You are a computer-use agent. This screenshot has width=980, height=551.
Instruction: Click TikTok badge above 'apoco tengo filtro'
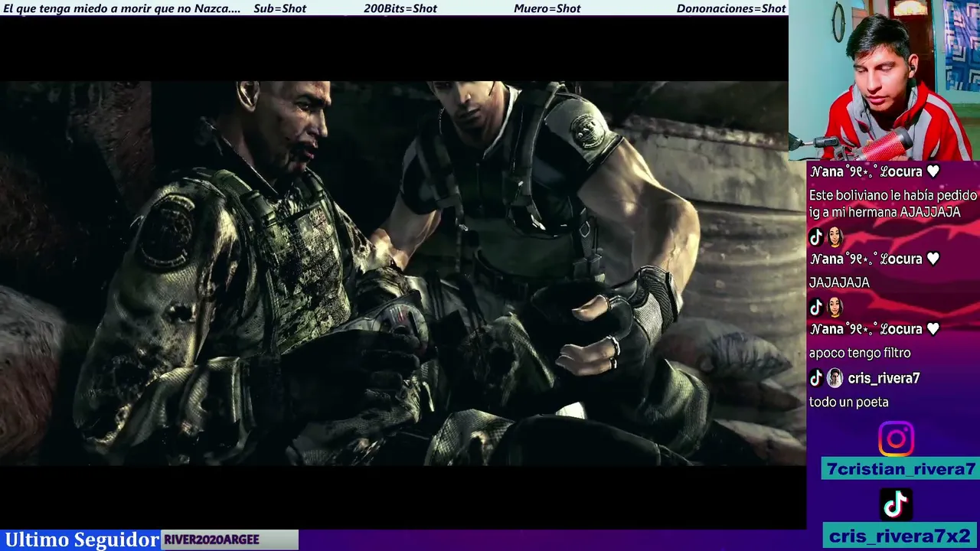pyautogui.click(x=816, y=308)
